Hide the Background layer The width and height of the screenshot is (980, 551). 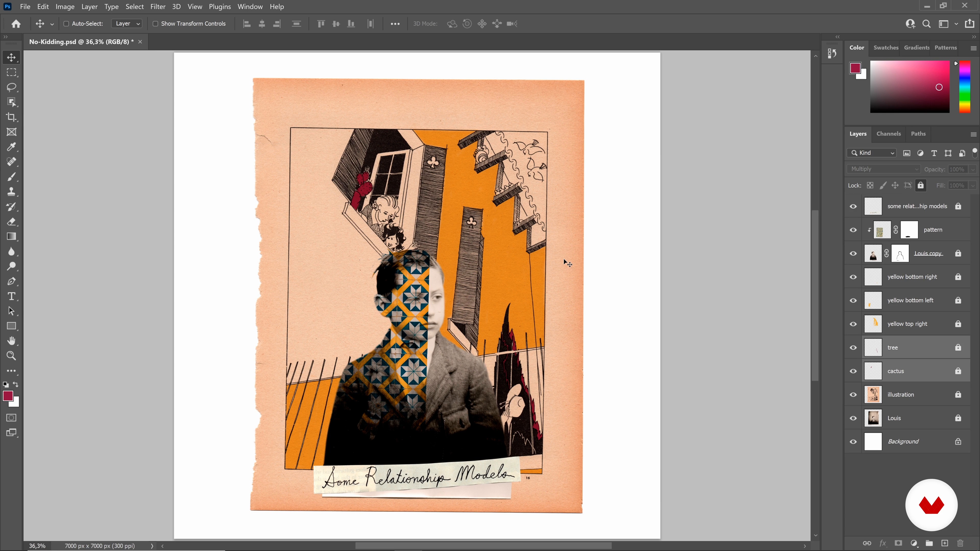pos(853,442)
